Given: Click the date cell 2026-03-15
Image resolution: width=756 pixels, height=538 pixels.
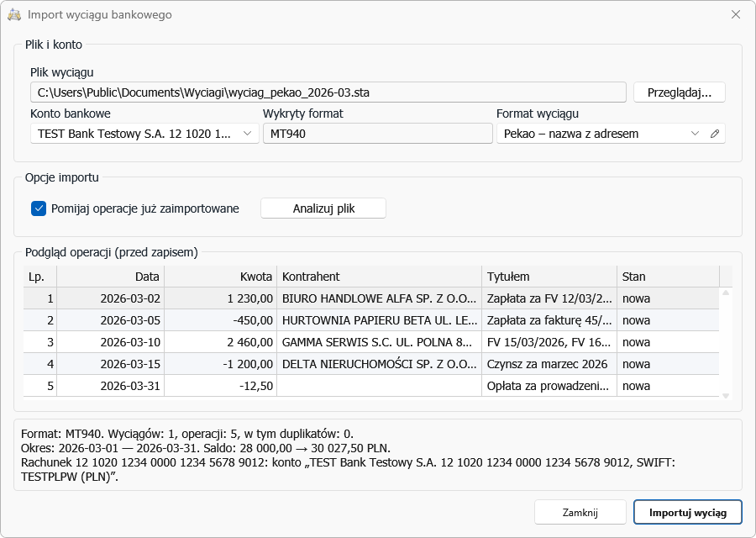Looking at the screenshot, I should point(111,364).
